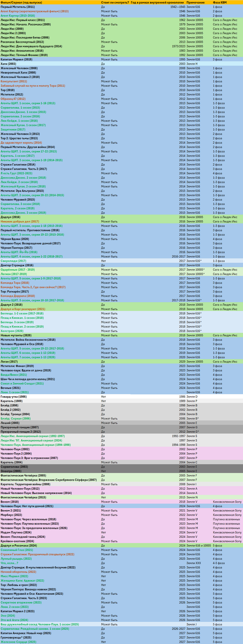Click the "Фильм/Сериал (год выпуска)" column header
This screenshot has height=644, width=243.
tap(17, 2)
